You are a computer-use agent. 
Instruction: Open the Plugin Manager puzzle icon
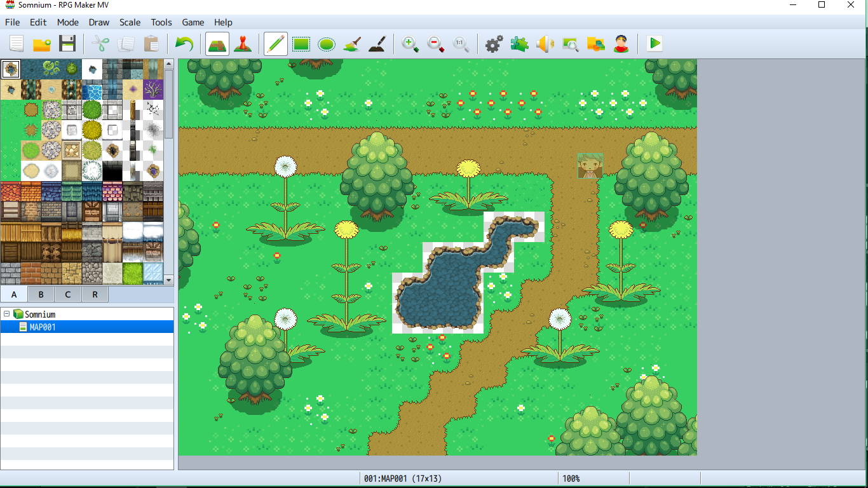[x=520, y=44]
